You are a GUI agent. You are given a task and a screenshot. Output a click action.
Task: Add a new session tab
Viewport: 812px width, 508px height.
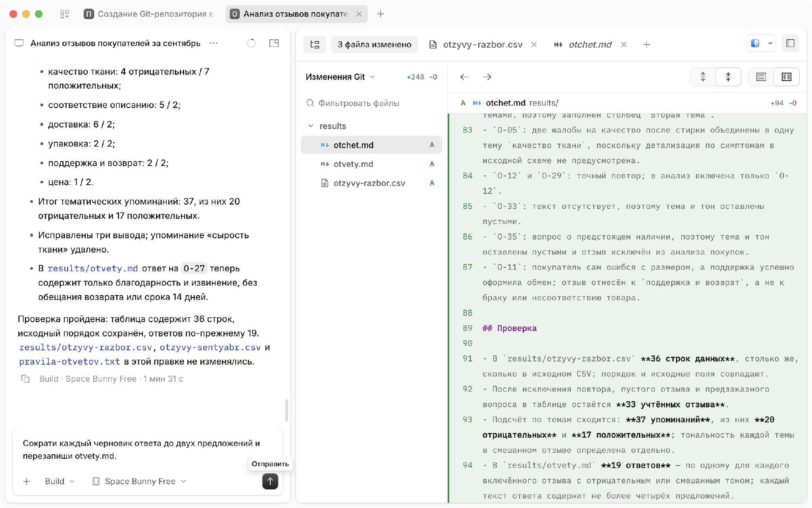coord(380,14)
